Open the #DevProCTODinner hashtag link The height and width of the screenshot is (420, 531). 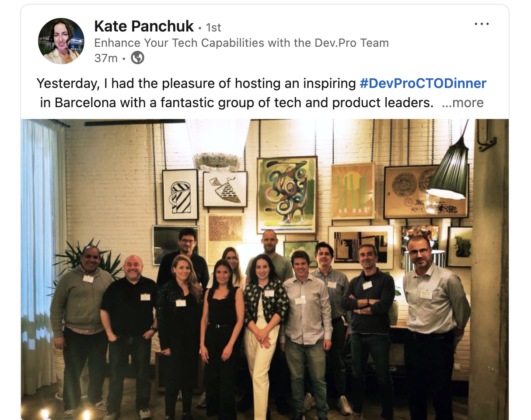click(x=423, y=83)
